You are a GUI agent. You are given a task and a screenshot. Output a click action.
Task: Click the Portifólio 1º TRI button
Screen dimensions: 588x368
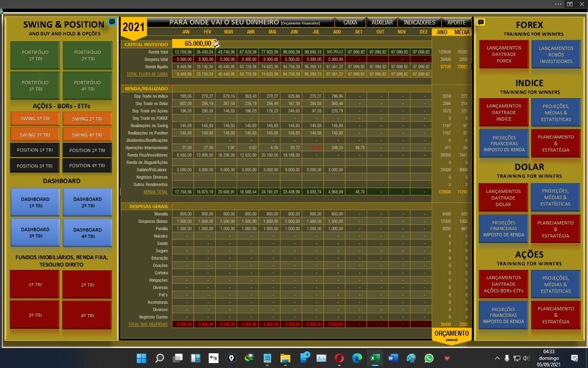pyautogui.click(x=35, y=55)
